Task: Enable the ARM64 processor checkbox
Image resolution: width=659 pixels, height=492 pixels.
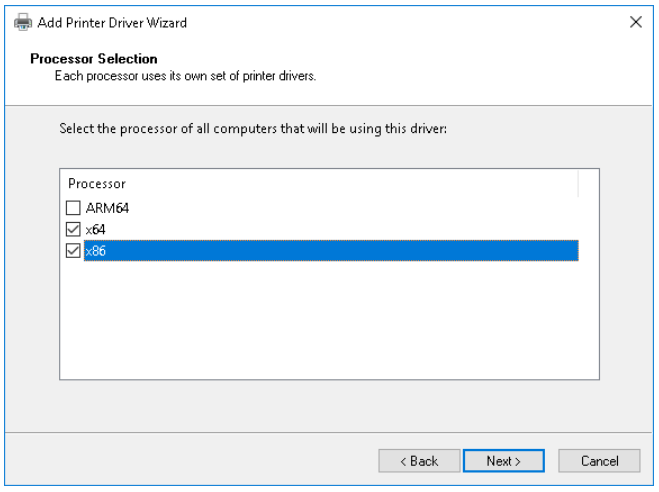Action: pyautogui.click(x=73, y=208)
